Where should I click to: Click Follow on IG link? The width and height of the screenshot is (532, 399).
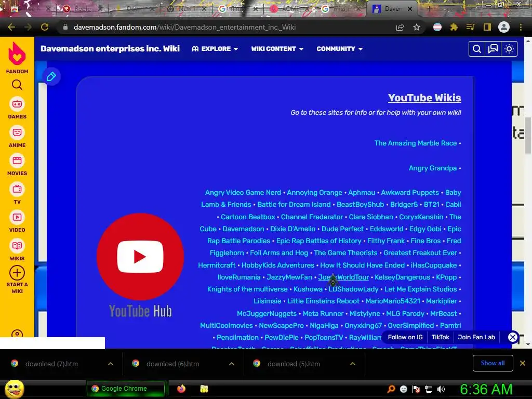pyautogui.click(x=405, y=337)
